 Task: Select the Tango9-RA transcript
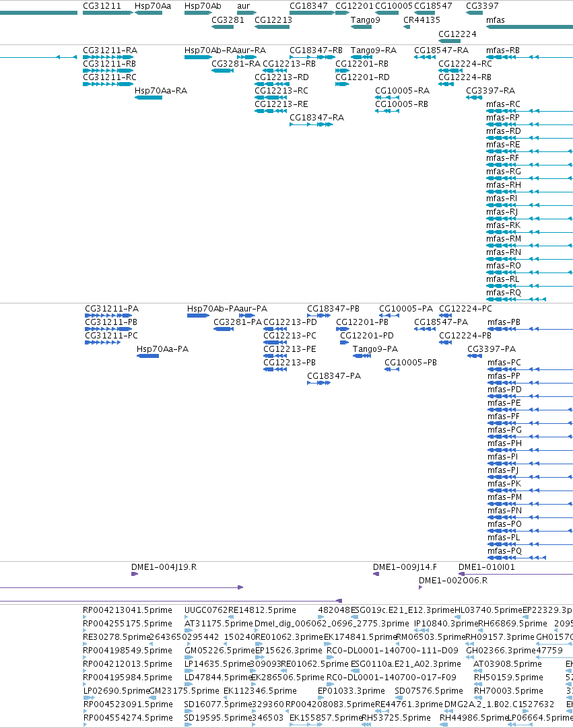click(361, 57)
